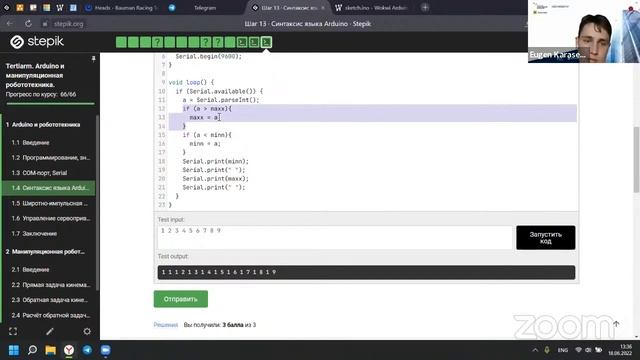Switch ENG input language

tap(563, 350)
